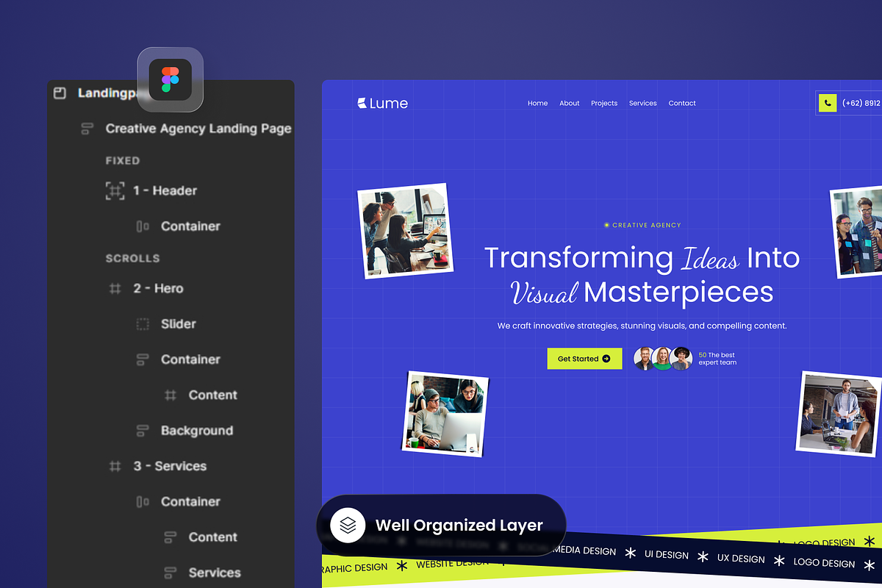
Task: Click the page icon beside Landingpage
Action: [x=60, y=93]
